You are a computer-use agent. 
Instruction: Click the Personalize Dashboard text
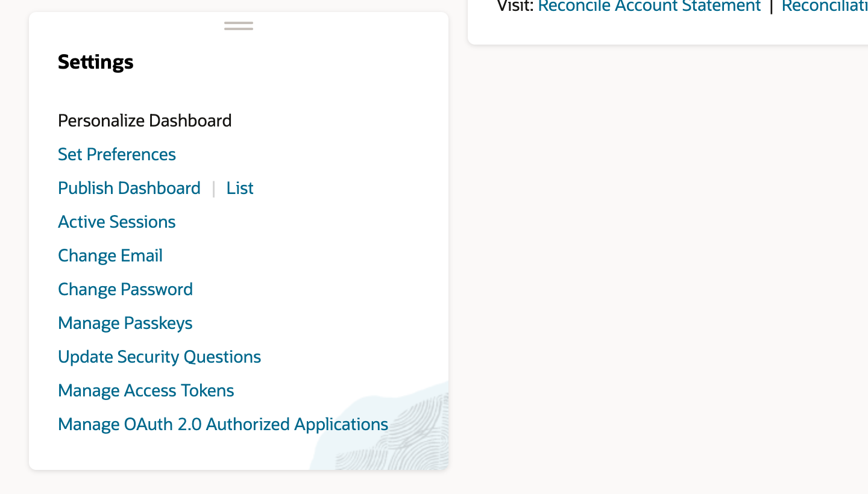[x=145, y=120]
